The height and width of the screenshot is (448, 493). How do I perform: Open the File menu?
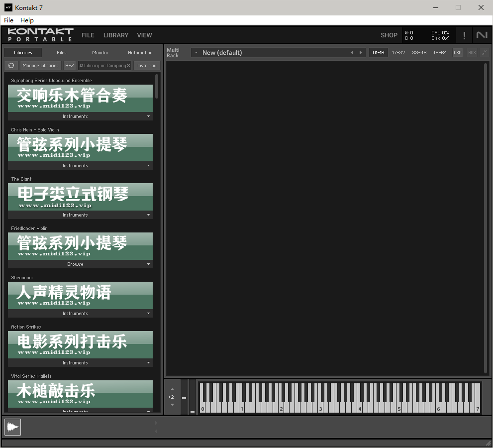(x=8, y=20)
